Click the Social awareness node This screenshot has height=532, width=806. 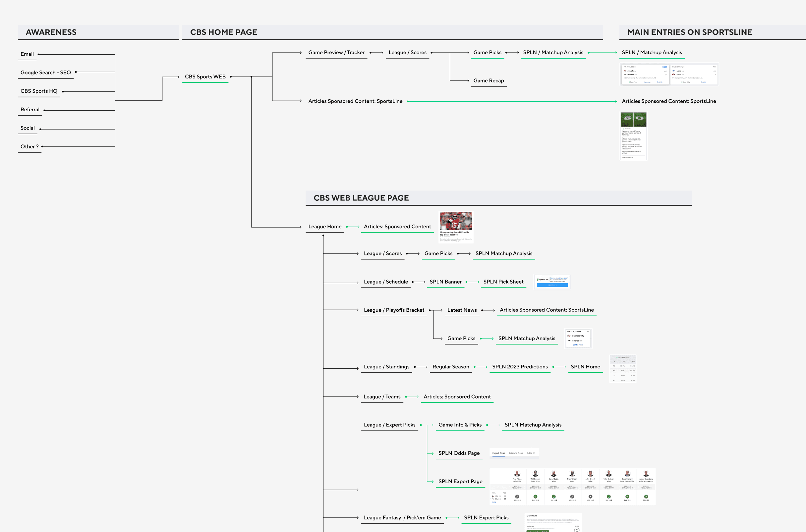[28, 128]
